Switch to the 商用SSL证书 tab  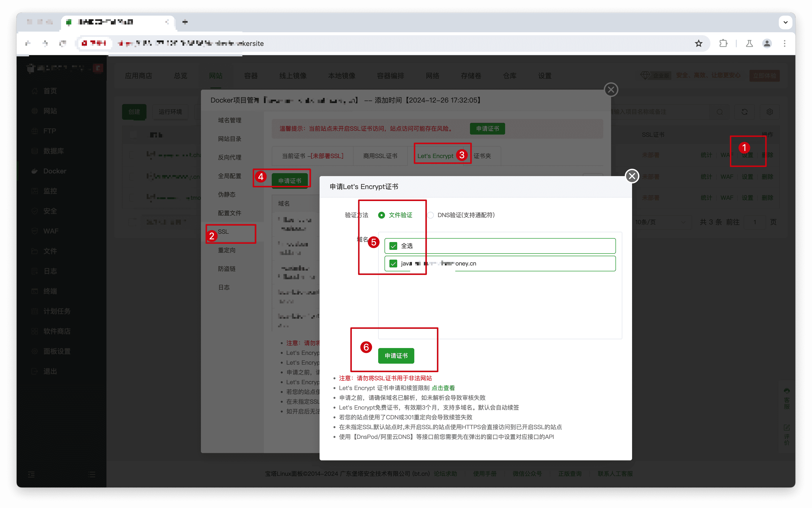(x=380, y=156)
